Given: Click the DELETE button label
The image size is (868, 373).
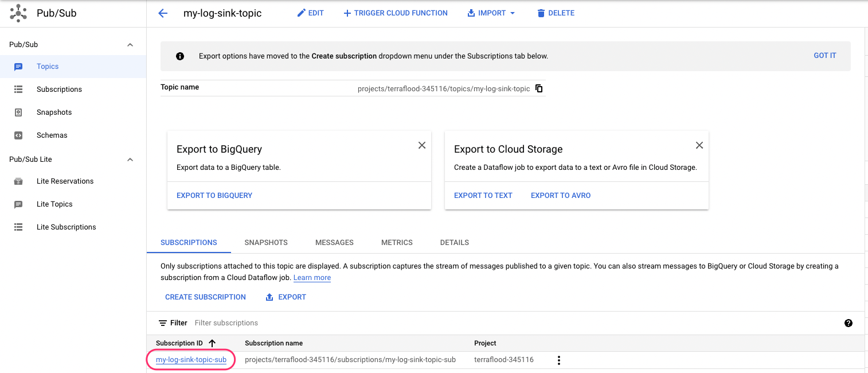Looking at the screenshot, I should [x=561, y=13].
